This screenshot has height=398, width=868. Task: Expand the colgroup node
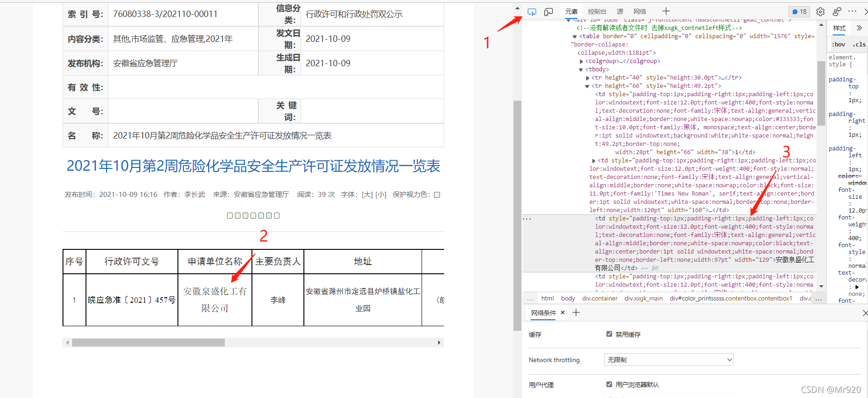pyautogui.click(x=581, y=61)
